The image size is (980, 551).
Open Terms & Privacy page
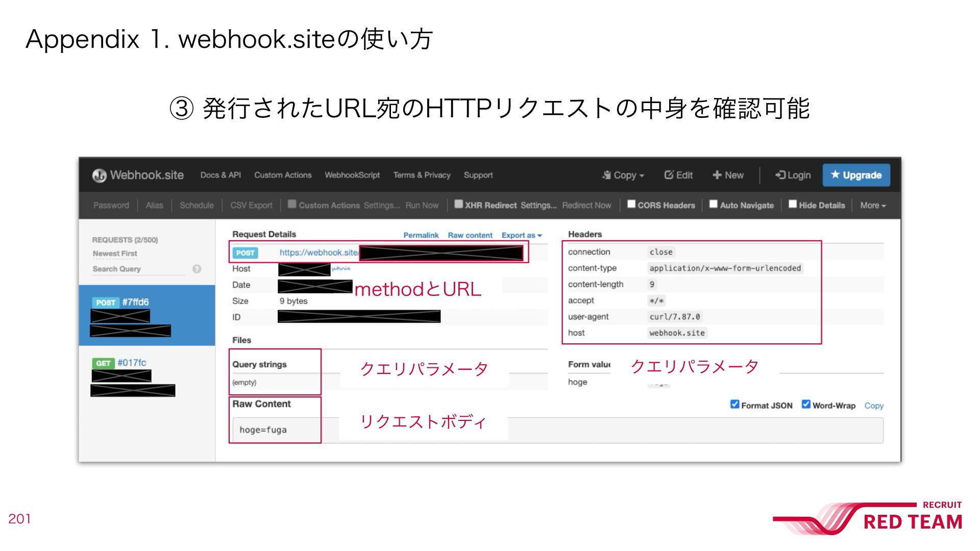click(x=422, y=175)
